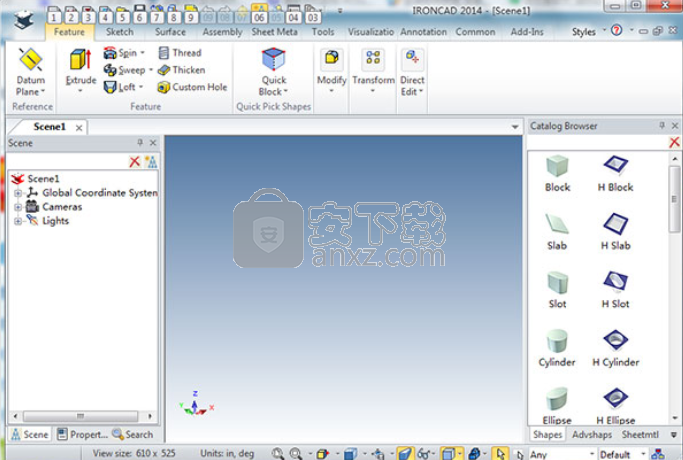
Task: Open the IRONCAD application menu anvil icon
Action: pos(23,20)
